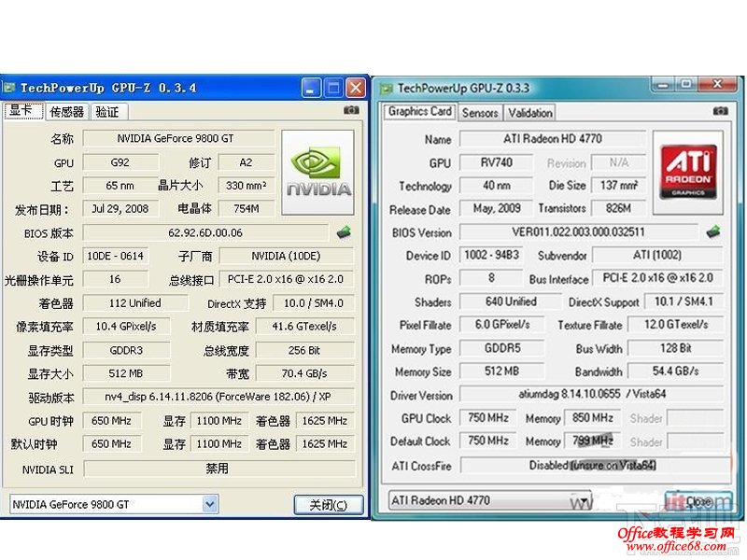
Task: Click the Device ID 1002 - 94B3
Action: (x=491, y=255)
